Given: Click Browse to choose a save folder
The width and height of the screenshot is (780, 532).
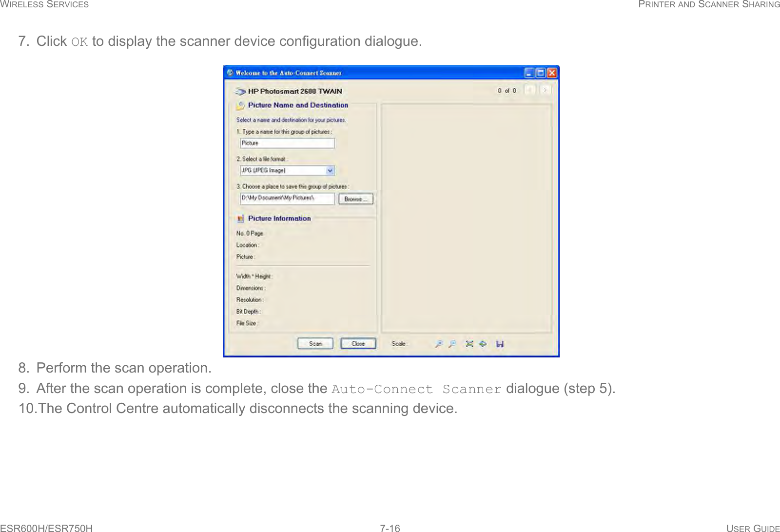Looking at the screenshot, I should tap(356, 199).
